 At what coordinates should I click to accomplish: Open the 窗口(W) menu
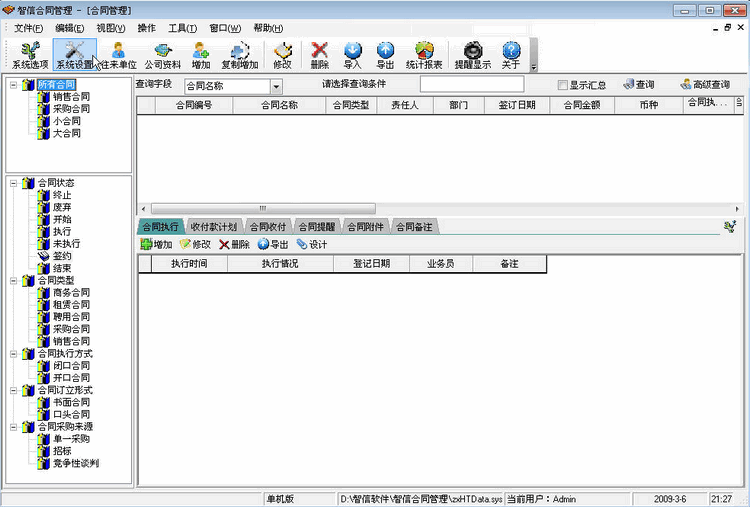click(225, 28)
